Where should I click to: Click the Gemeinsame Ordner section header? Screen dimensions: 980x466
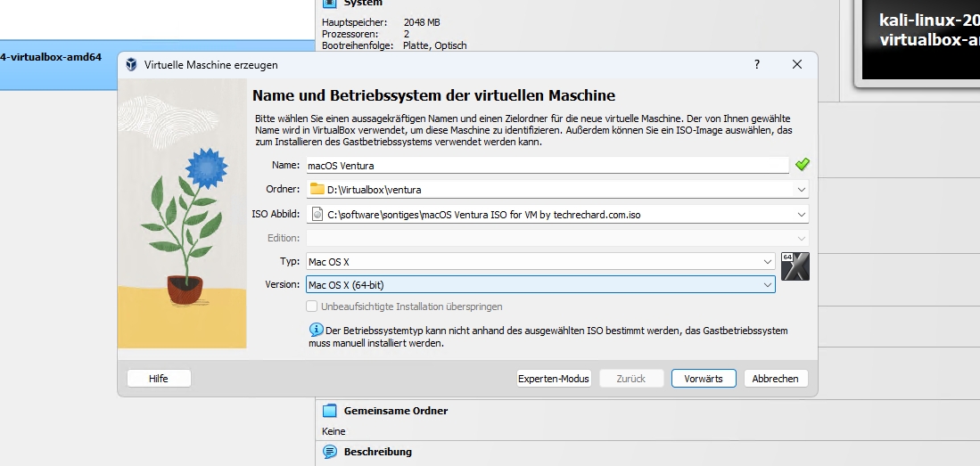pyautogui.click(x=396, y=411)
